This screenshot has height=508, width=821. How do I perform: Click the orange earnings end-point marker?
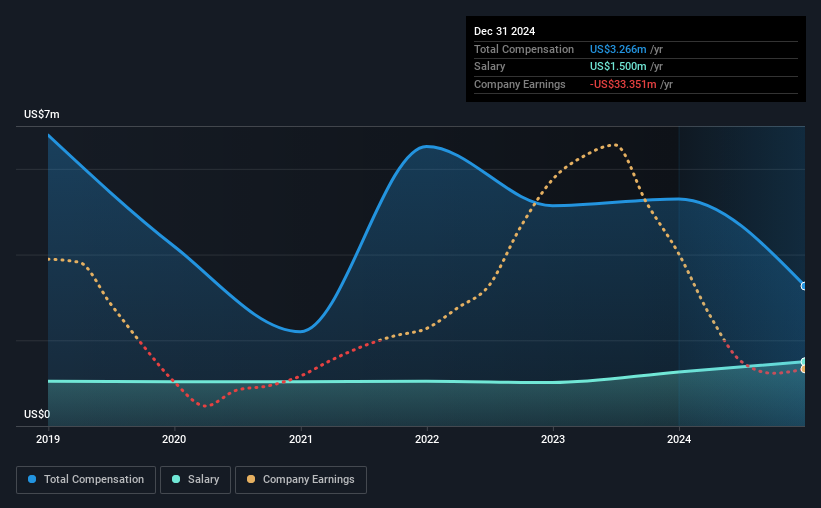tap(804, 369)
